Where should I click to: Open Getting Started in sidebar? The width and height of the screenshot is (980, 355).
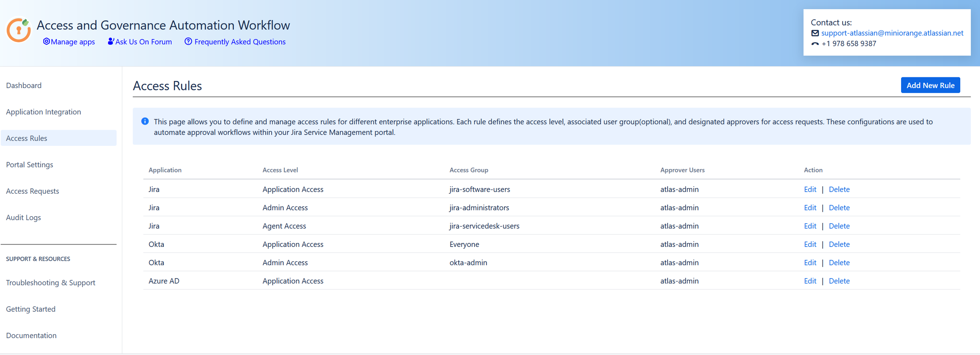31,309
